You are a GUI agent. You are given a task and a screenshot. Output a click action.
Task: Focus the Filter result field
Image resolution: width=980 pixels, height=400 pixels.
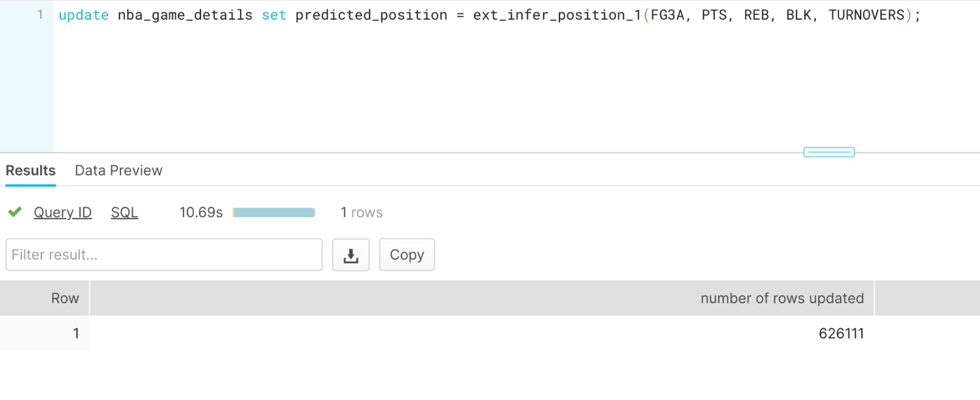164,255
